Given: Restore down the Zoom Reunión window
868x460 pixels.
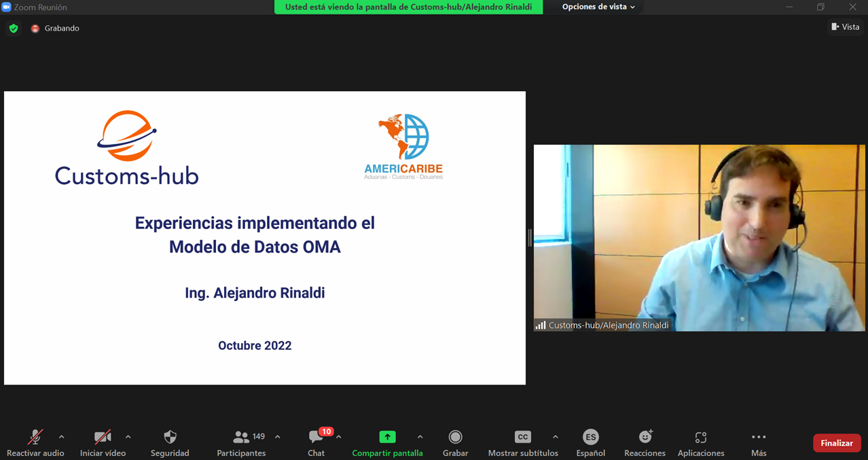Looking at the screenshot, I should click(x=820, y=7).
